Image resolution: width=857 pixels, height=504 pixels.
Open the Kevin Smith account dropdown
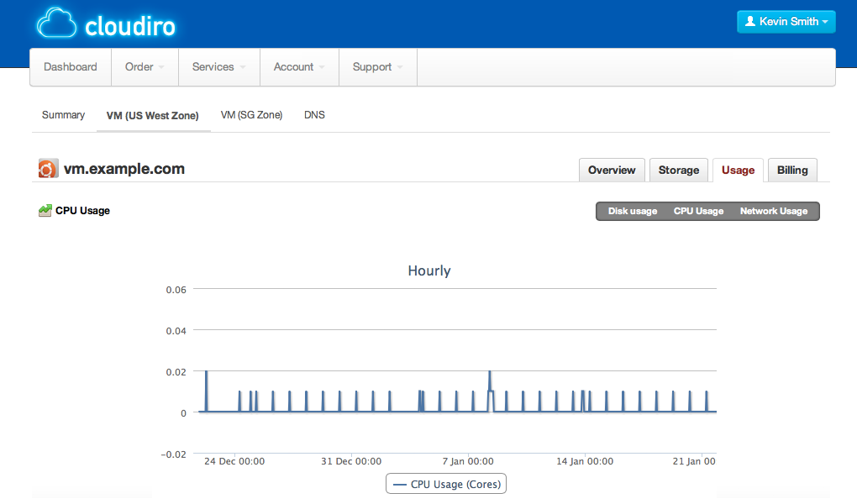[x=786, y=22]
